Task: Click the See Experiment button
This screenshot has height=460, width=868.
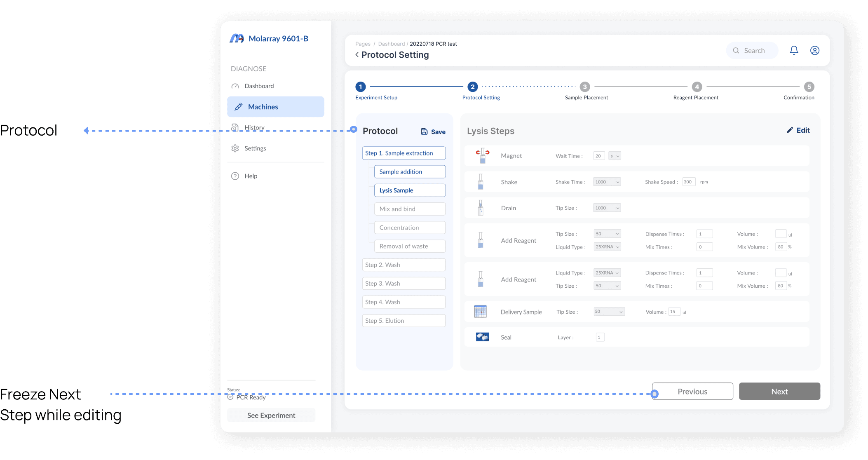Action: 271,415
